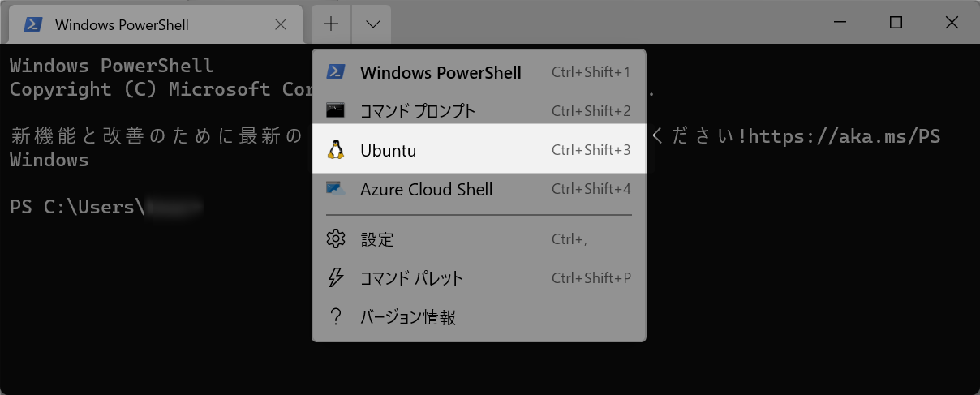
Task: Choose Ubuntu from the profile menu
Action: tap(479, 150)
